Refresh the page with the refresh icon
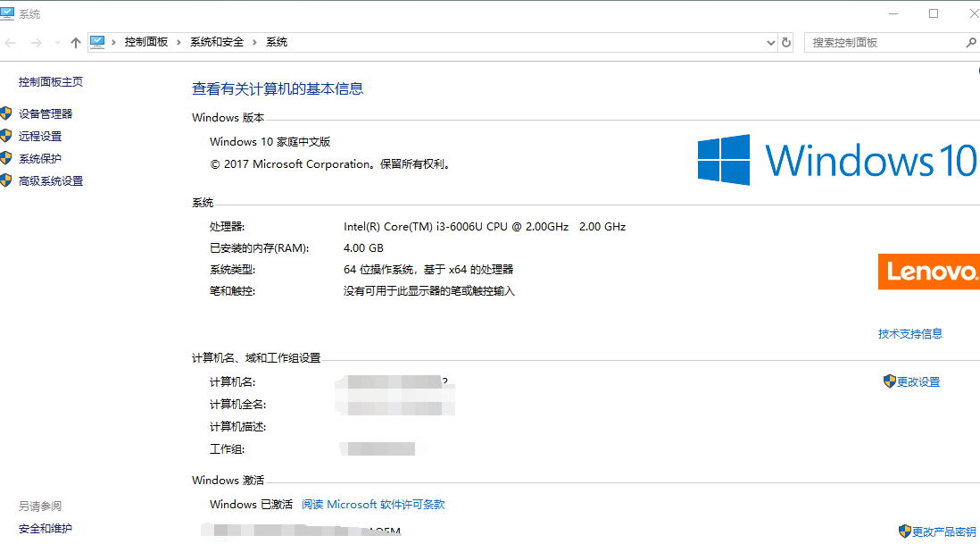Image resolution: width=980 pixels, height=544 pixels. 786,42
